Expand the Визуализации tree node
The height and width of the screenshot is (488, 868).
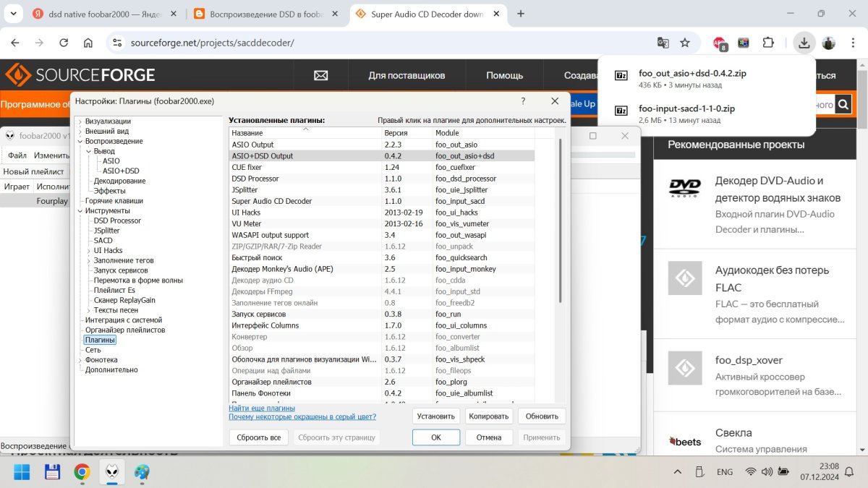[80, 121]
